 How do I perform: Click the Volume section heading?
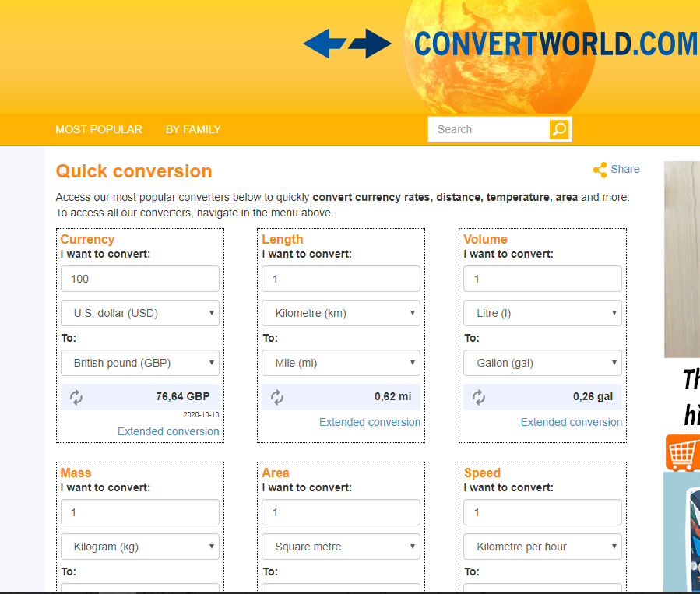click(485, 239)
